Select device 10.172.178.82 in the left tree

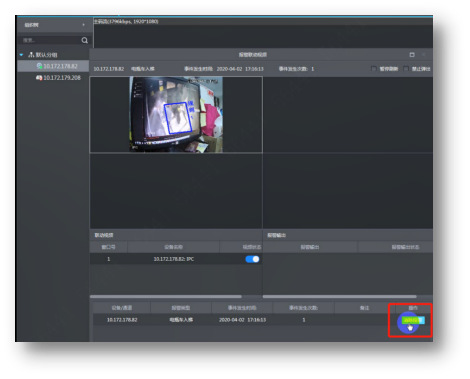point(53,66)
